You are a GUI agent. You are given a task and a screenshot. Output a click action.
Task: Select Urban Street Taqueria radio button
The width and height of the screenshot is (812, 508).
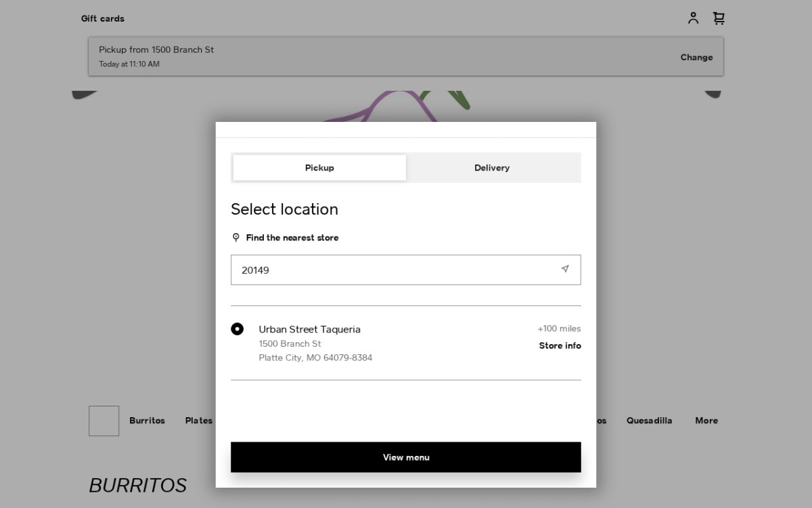click(x=237, y=329)
